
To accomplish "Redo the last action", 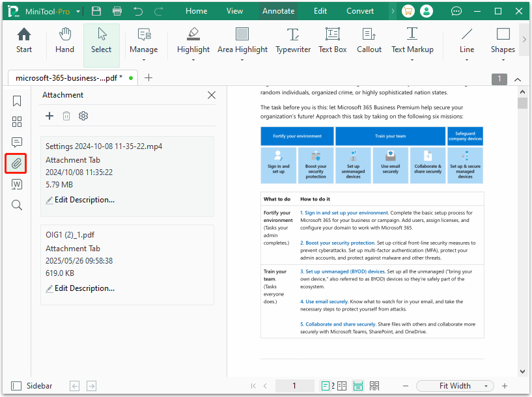I will (158, 11).
